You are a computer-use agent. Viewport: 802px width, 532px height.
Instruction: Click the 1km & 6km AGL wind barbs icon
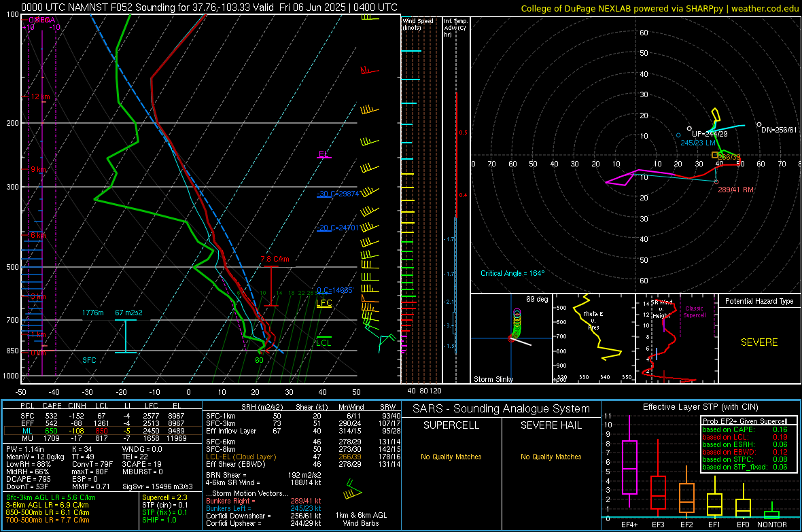(x=353, y=490)
